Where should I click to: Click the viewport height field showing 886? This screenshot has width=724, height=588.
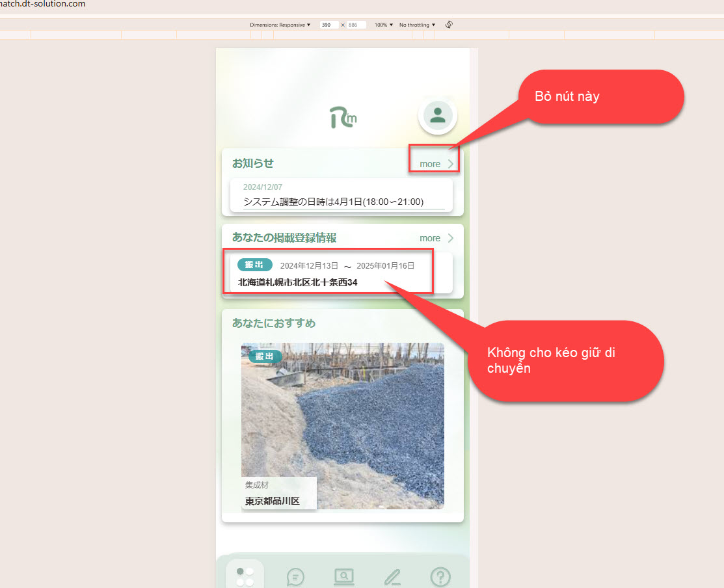[x=356, y=25]
